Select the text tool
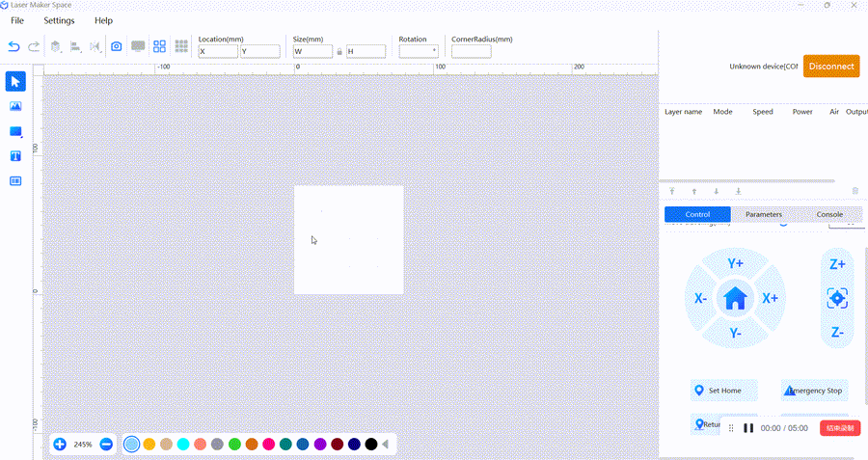868x460 pixels. [15, 156]
